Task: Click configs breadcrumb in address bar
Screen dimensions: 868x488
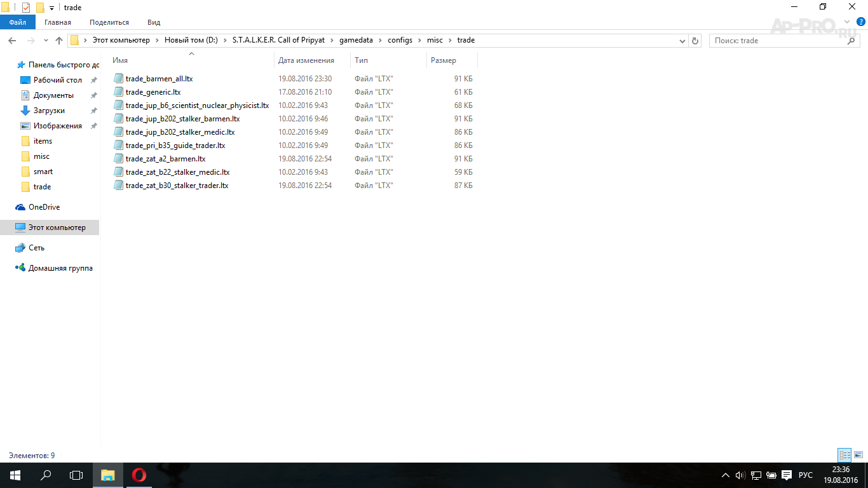Action: [x=400, y=40]
